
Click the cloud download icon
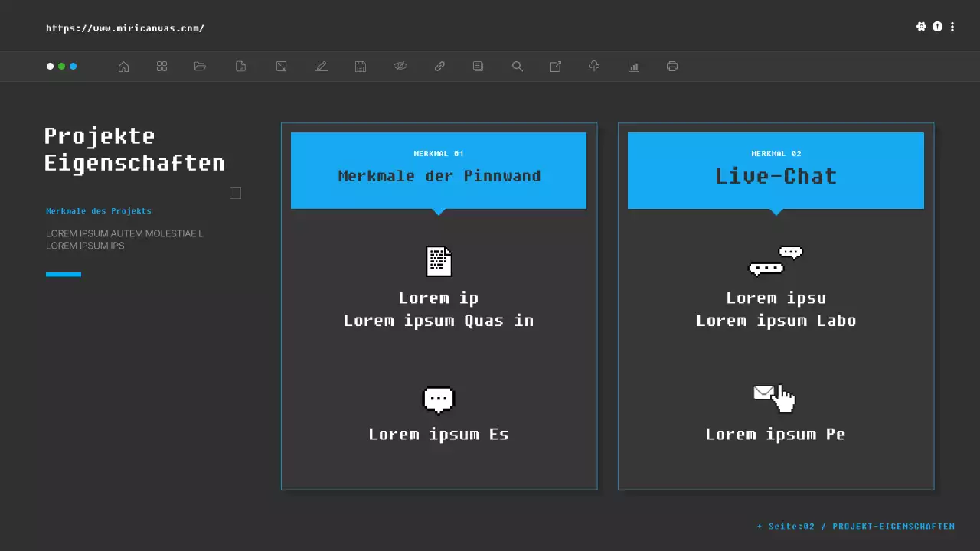click(x=594, y=67)
